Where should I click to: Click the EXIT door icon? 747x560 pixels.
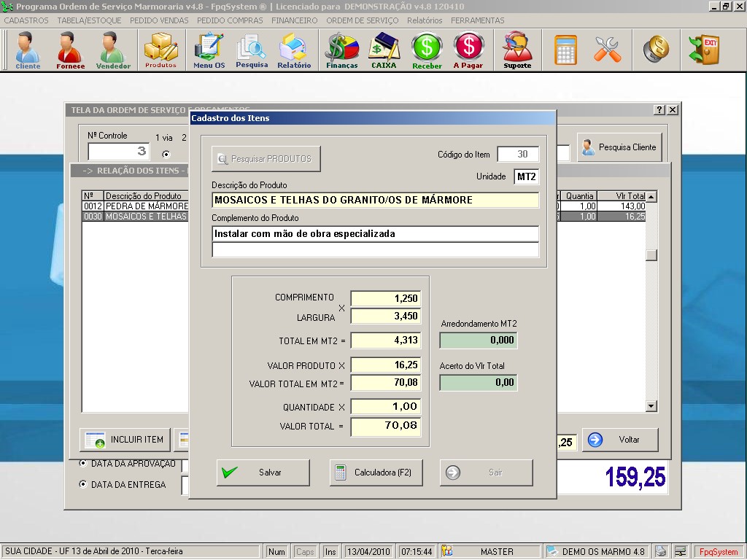coord(704,49)
